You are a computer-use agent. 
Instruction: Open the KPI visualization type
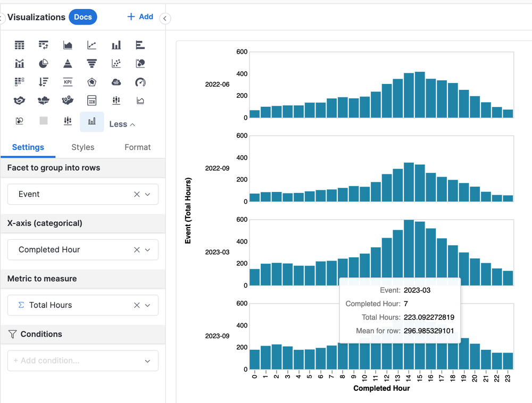[x=68, y=82]
